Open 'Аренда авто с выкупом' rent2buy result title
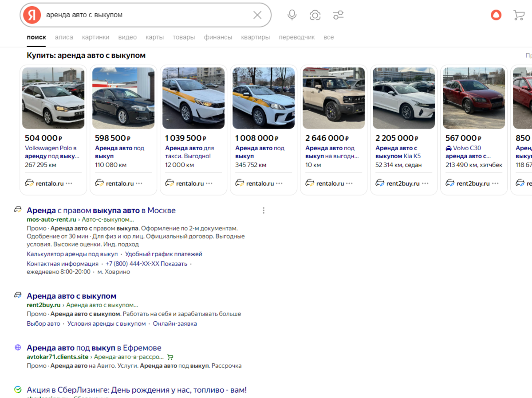Screen dimensions: 532x398 click(x=71, y=296)
